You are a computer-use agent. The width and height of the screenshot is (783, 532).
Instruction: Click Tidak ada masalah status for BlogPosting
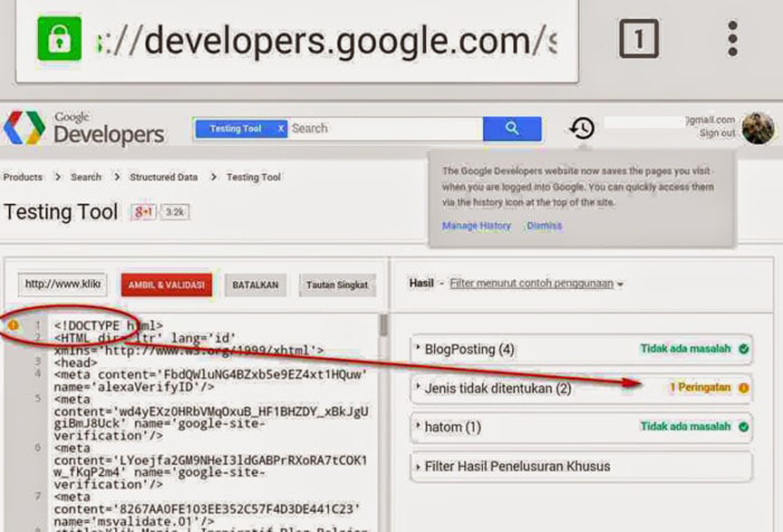686,349
